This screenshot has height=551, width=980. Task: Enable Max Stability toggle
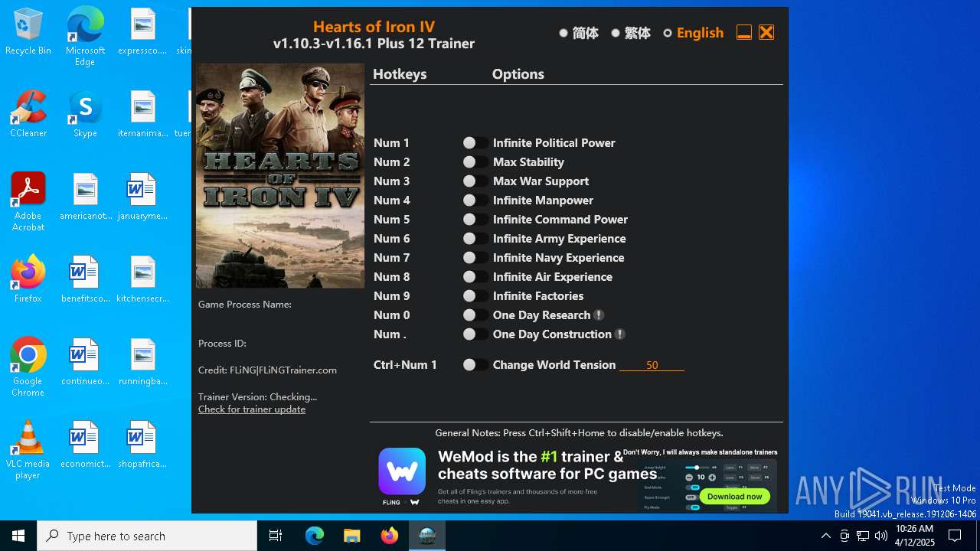click(475, 162)
